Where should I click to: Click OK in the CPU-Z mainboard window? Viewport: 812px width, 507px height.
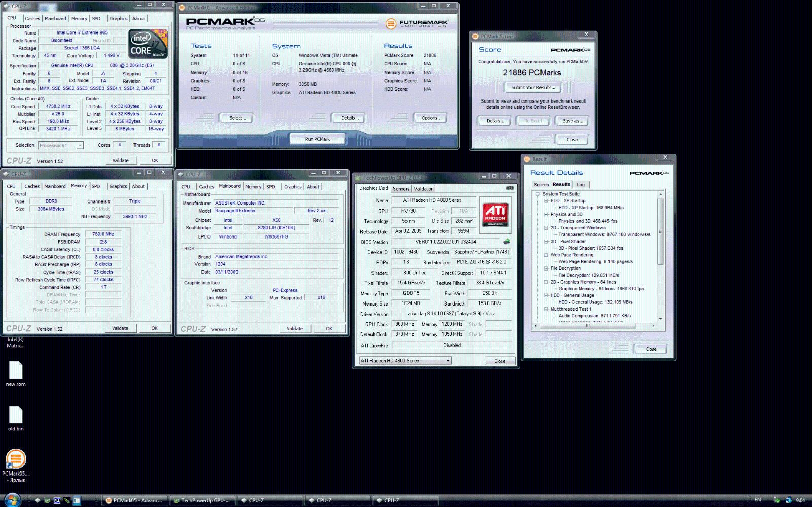[x=329, y=328]
